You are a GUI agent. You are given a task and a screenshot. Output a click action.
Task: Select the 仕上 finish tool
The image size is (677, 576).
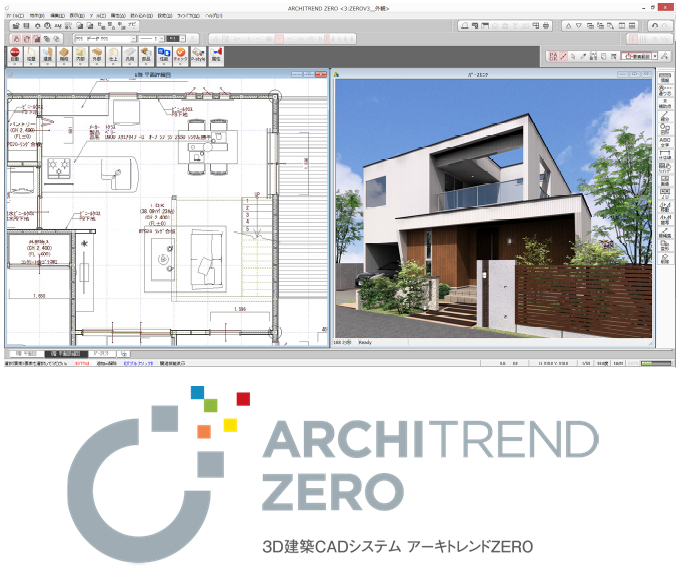coord(113,55)
